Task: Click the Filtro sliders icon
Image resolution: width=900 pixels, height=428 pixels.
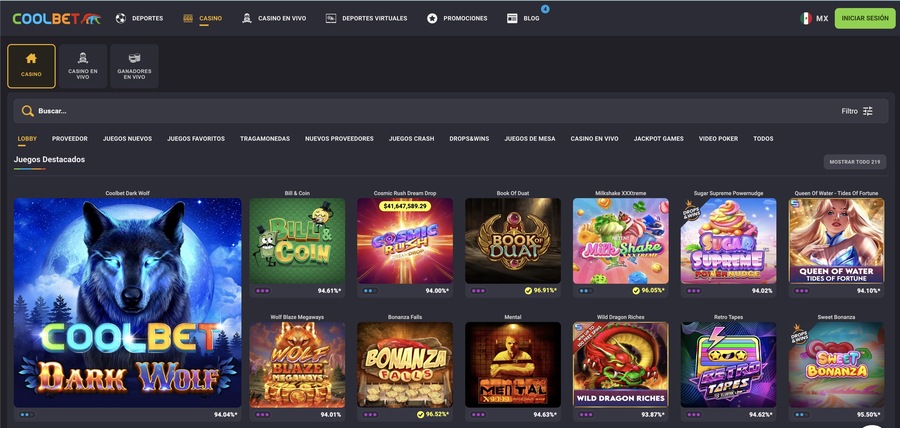Action: 868,111
